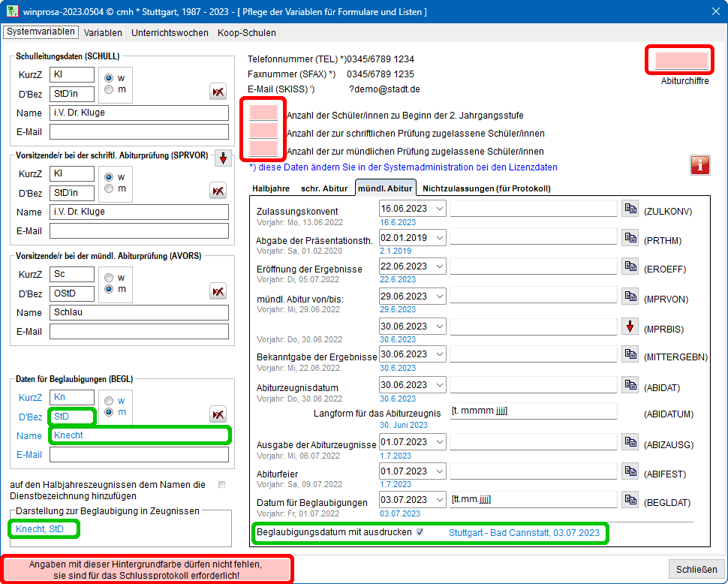This screenshot has width=728, height=584.
Task: Open the Zulassungskonvent date dropdown
Action: click(439, 209)
